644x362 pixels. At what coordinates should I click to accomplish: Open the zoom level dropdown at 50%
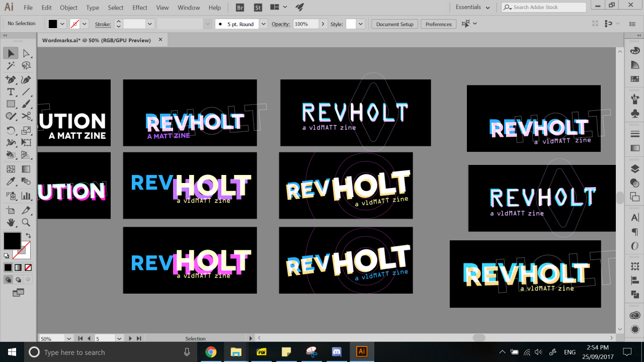[x=69, y=338]
